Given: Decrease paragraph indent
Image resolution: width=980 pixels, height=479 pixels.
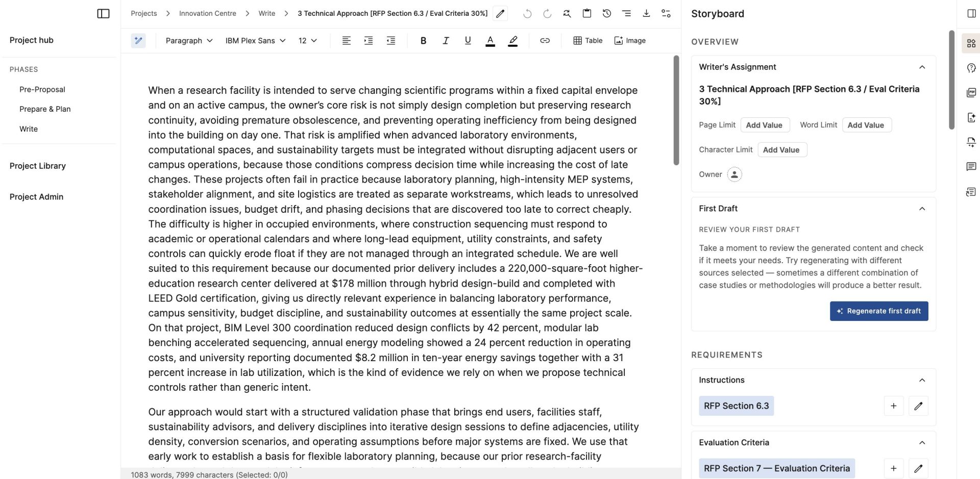Looking at the screenshot, I should [x=391, y=41].
